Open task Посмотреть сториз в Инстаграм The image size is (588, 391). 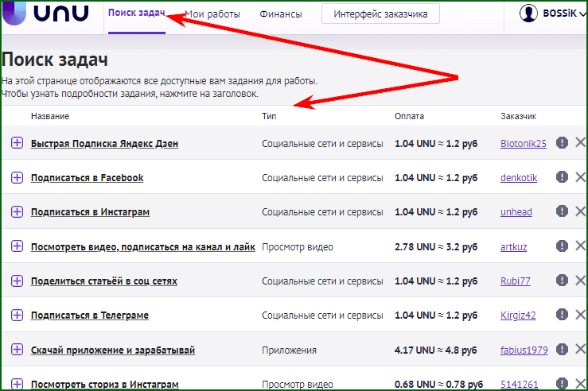104,385
